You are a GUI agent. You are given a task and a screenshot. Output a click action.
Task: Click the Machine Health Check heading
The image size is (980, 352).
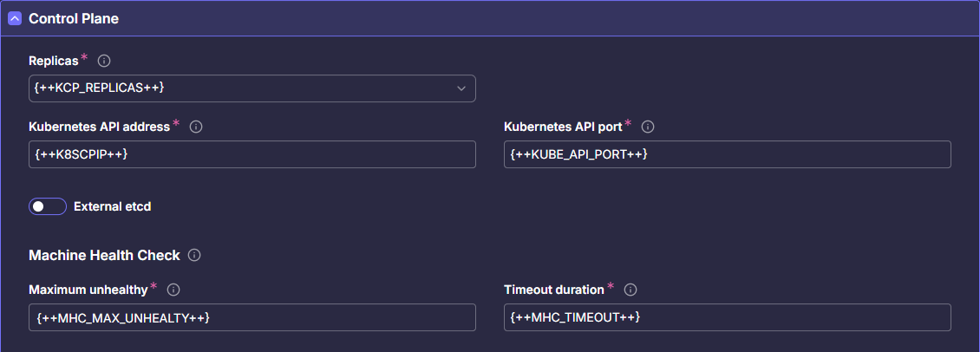pos(104,256)
